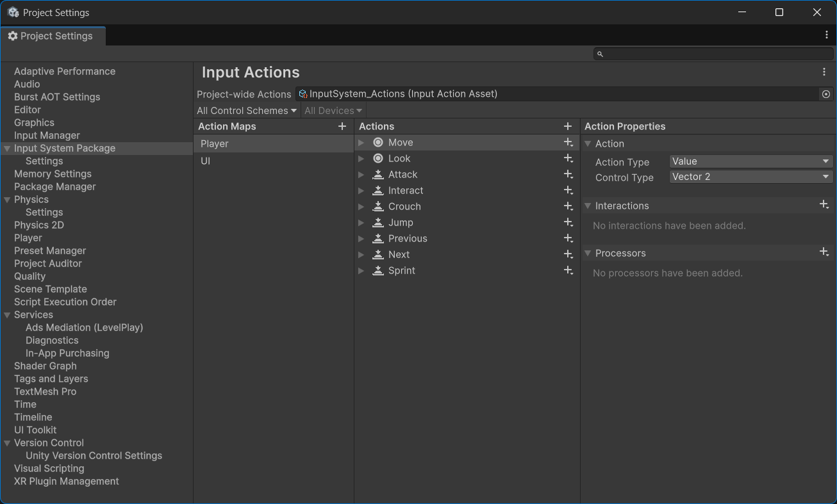Expand the Jump action bindings
The width and height of the screenshot is (837, 504).
click(361, 223)
